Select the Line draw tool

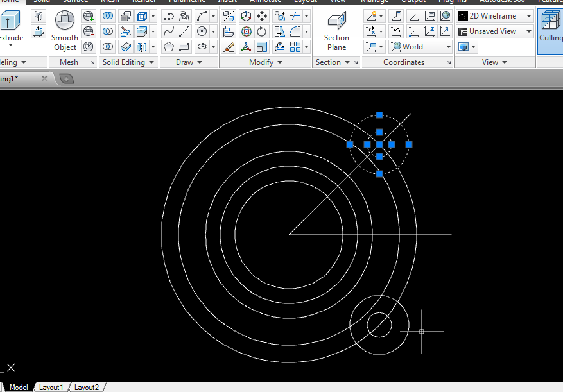[184, 31]
